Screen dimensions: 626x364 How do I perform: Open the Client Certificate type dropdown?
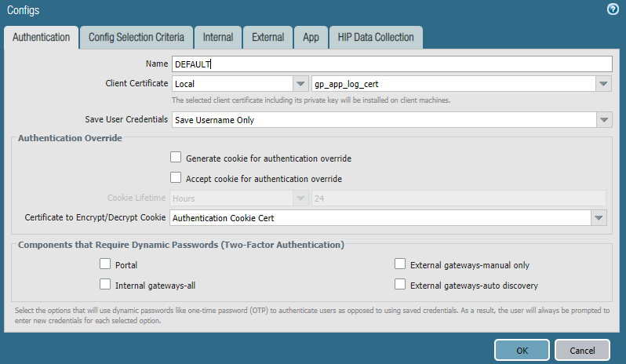300,83
